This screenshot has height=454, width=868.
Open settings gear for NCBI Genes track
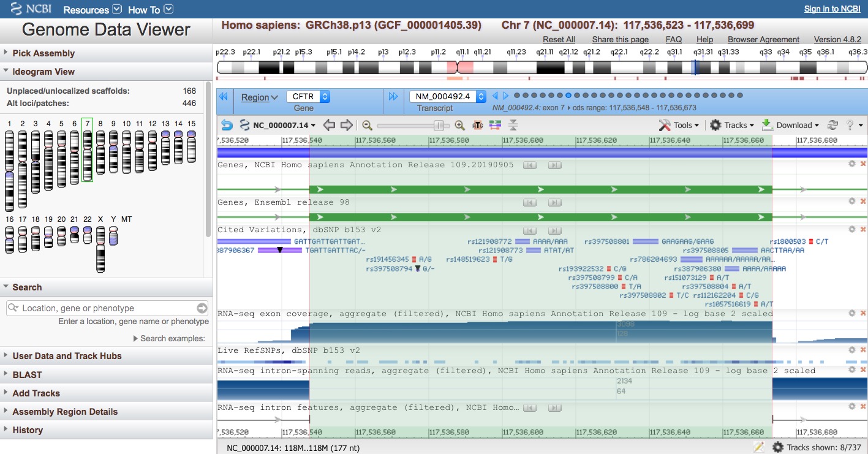(851, 164)
